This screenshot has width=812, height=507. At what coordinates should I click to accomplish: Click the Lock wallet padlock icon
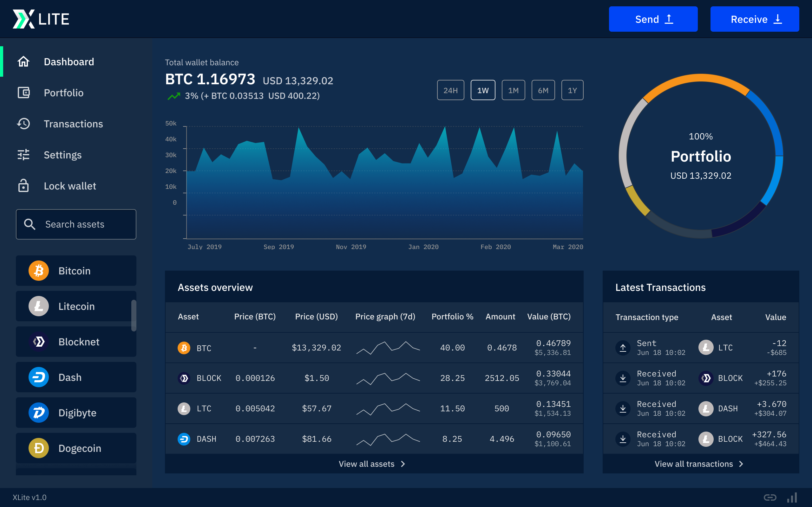tap(23, 186)
